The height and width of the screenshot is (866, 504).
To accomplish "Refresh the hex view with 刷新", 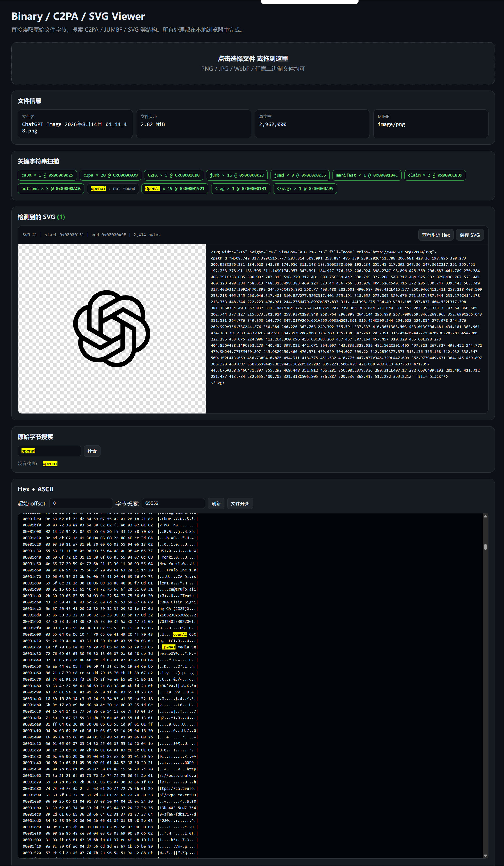I will pos(216,503).
